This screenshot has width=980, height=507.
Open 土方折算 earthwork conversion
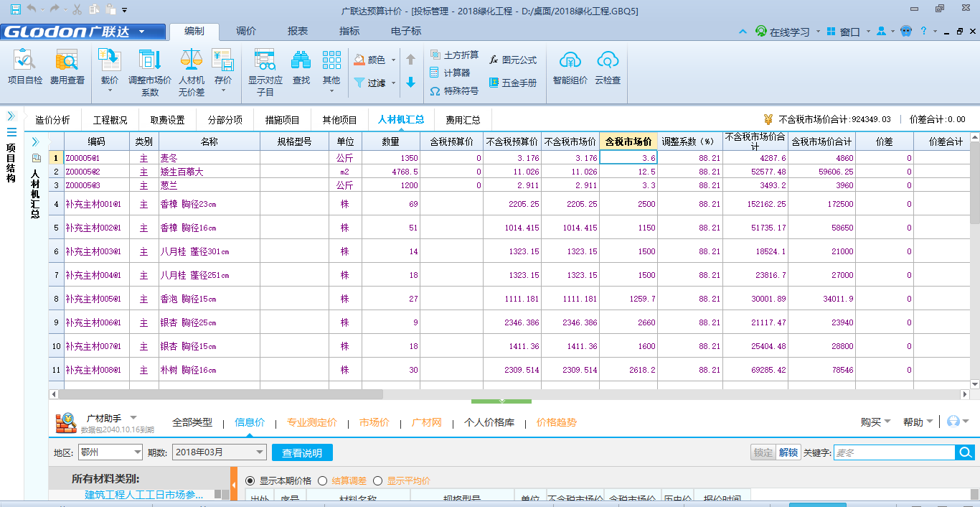click(454, 55)
